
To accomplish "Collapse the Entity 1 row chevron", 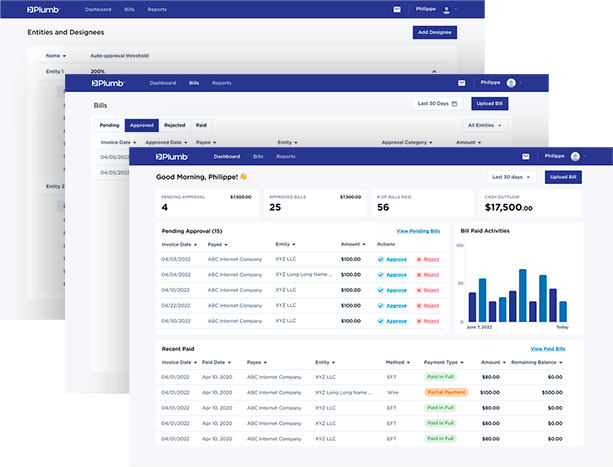I will (x=434, y=72).
